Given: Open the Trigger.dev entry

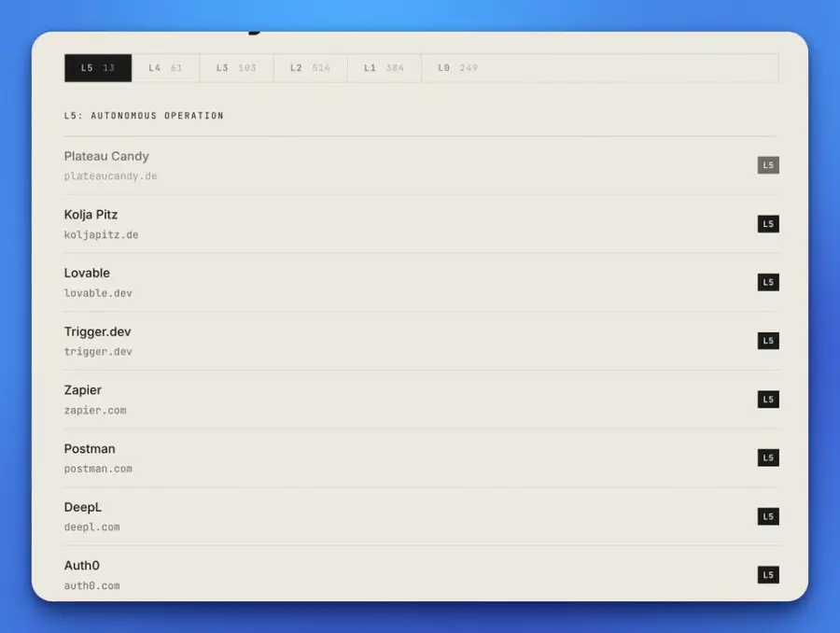Looking at the screenshot, I should [422, 341].
